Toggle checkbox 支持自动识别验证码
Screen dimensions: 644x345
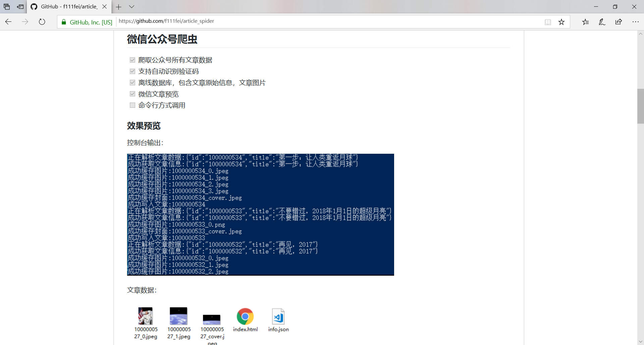click(x=132, y=71)
